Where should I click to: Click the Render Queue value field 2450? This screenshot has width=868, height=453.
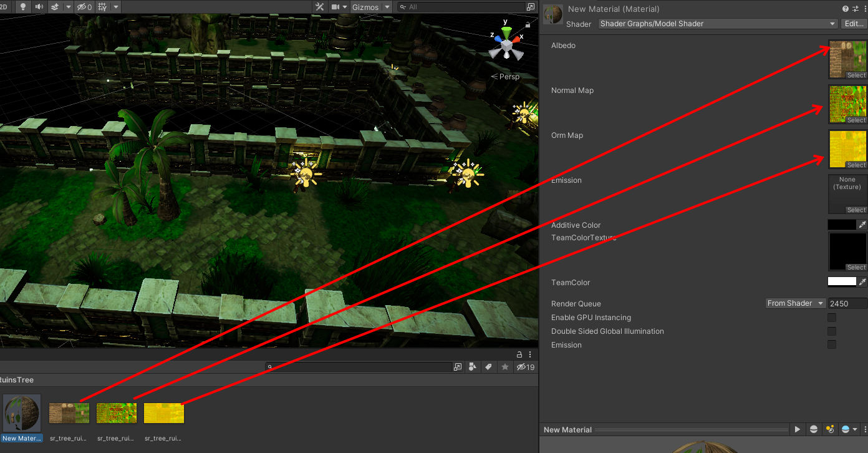(x=847, y=303)
